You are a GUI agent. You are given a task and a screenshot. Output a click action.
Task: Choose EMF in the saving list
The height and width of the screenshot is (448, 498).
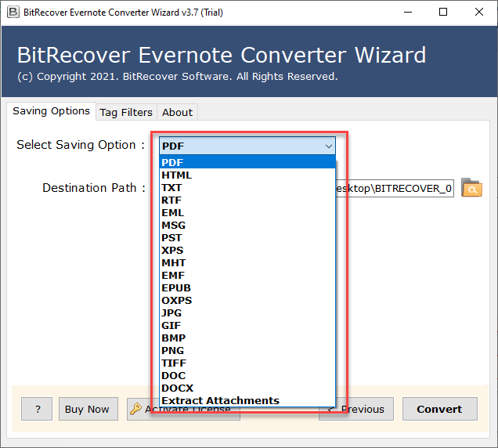coord(247,276)
